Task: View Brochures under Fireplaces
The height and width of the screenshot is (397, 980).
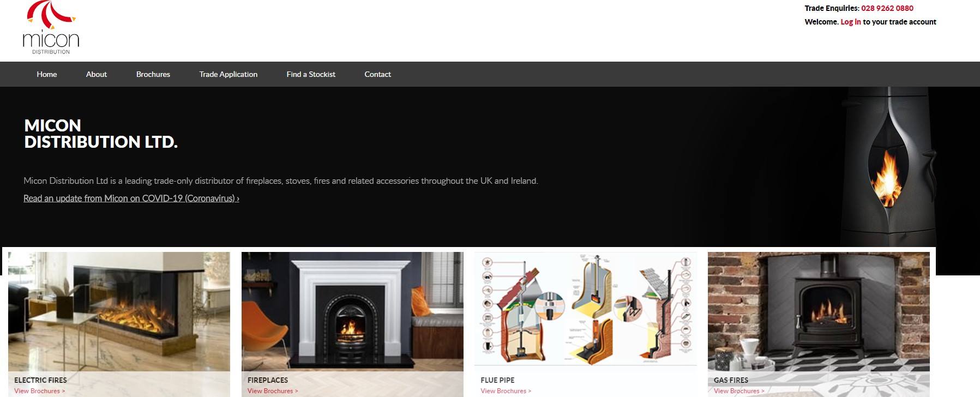Action: click(x=273, y=391)
